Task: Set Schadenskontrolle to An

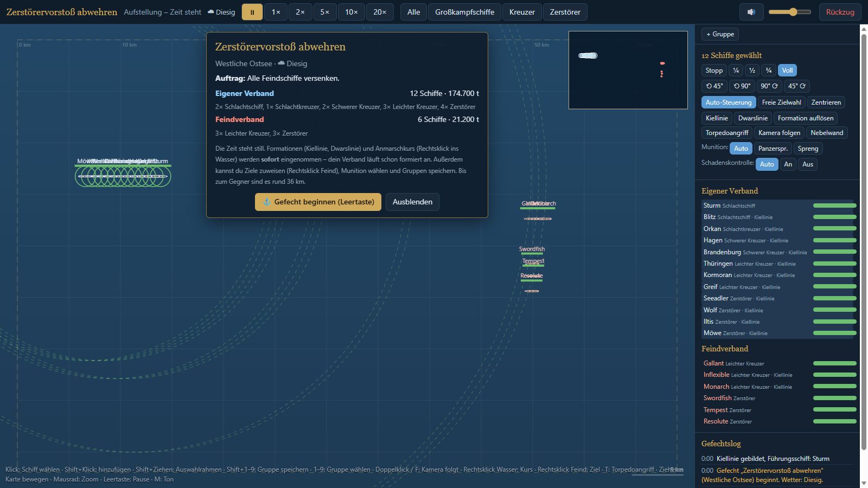Action: click(x=788, y=164)
